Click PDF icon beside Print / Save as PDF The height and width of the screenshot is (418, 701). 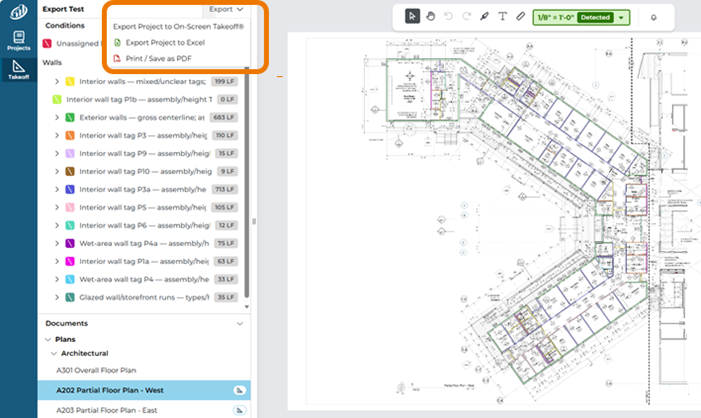coord(117,58)
